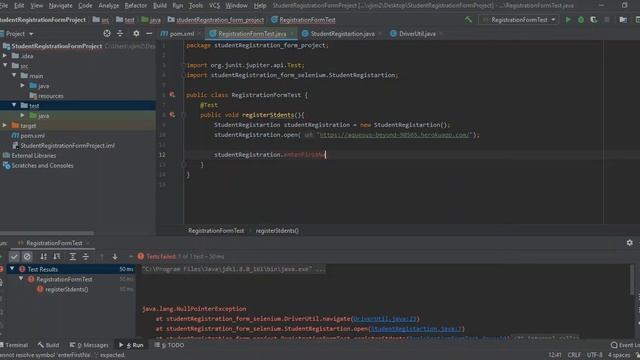Open the Navigate menu
The height and width of the screenshot is (360, 640).
tap(60, 6)
